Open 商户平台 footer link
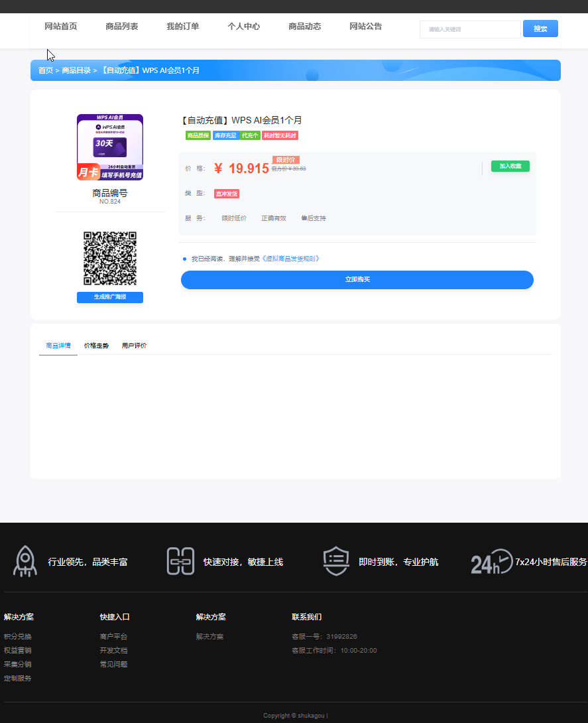Screen dimensions: 588x723 click(x=114, y=636)
